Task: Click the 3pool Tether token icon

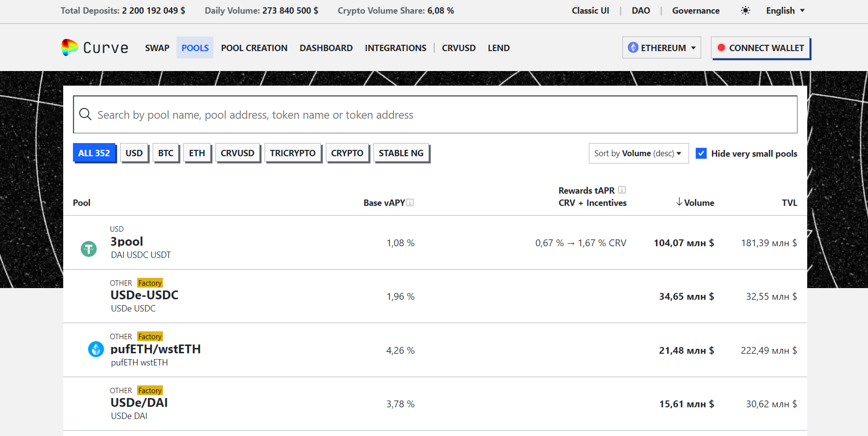Action: (x=89, y=249)
